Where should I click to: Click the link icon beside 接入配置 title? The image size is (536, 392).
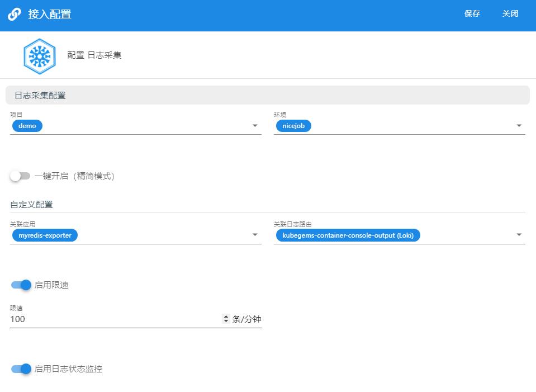(x=15, y=14)
